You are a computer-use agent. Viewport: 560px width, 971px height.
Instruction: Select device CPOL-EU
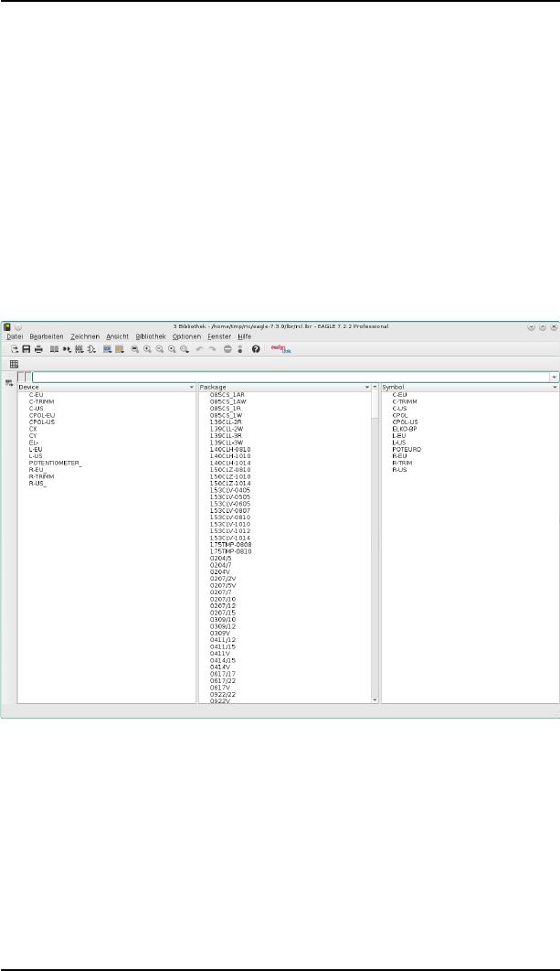[x=42, y=415]
